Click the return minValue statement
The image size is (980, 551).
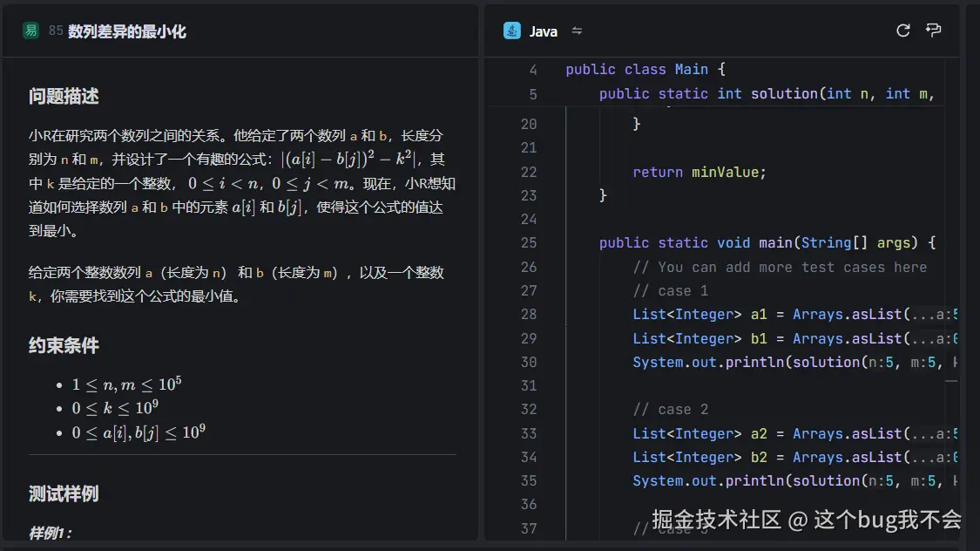coord(697,172)
